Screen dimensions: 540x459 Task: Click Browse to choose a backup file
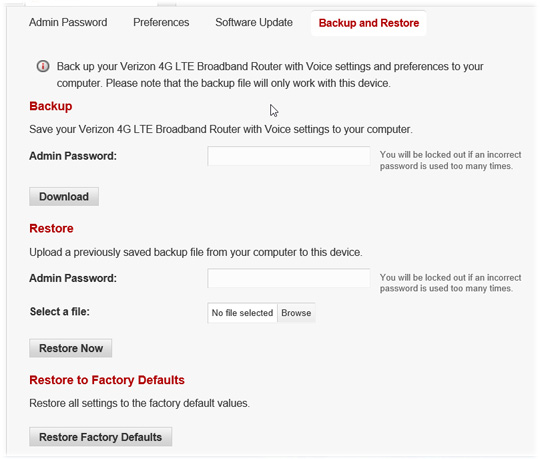[x=296, y=313]
